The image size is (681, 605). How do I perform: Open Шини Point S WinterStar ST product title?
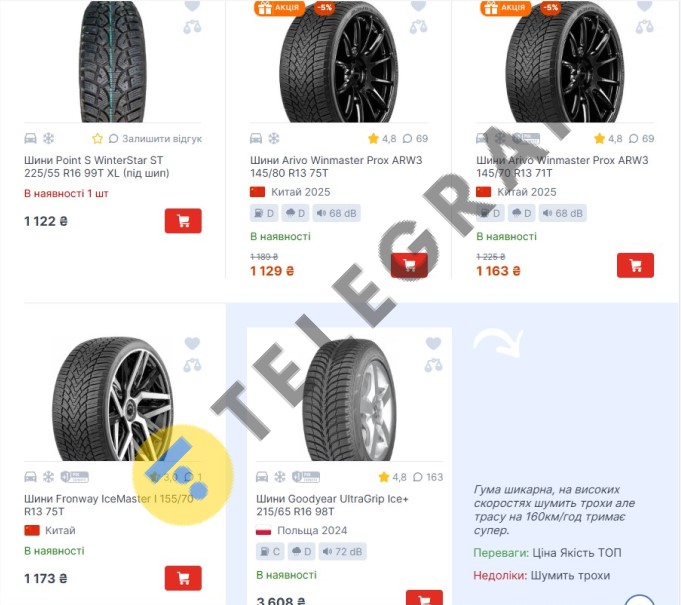pos(96,166)
